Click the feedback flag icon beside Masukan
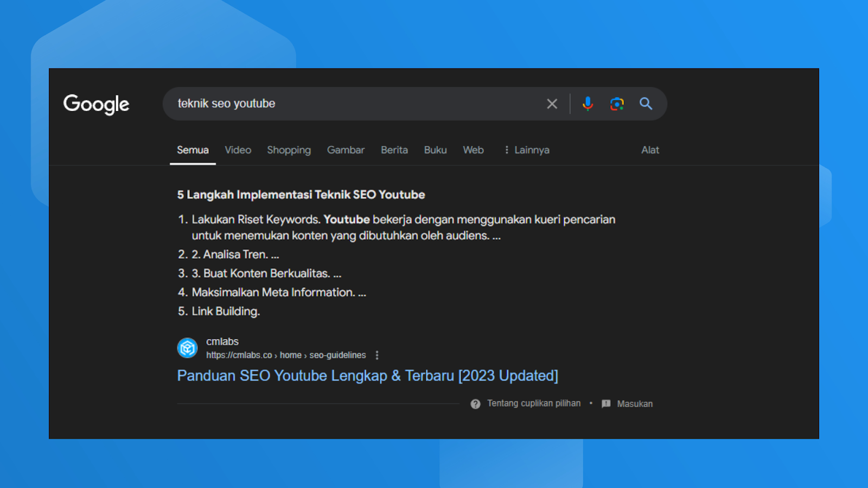The height and width of the screenshot is (488, 868). tap(606, 404)
